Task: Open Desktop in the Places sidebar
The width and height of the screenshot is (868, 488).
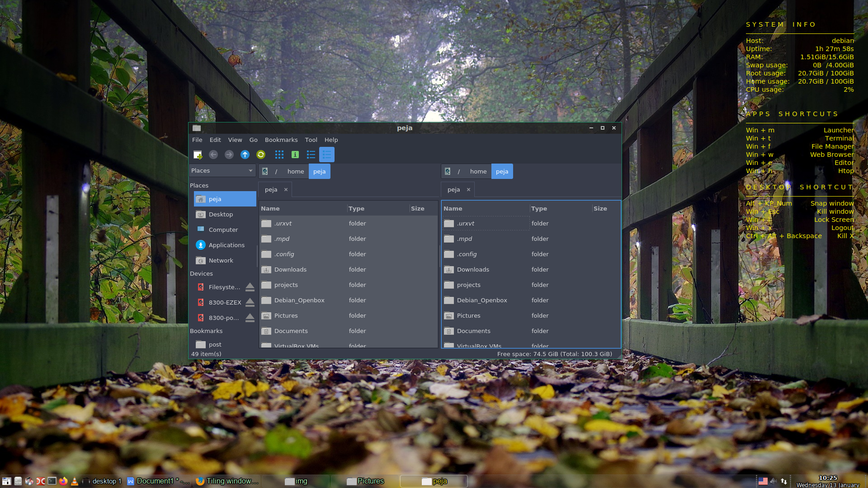Action: pyautogui.click(x=225, y=214)
